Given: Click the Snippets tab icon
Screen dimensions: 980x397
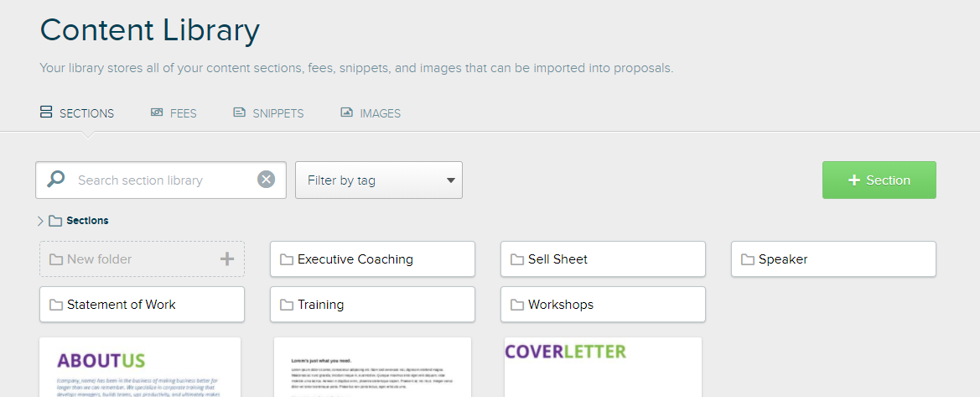Looking at the screenshot, I should (x=240, y=112).
